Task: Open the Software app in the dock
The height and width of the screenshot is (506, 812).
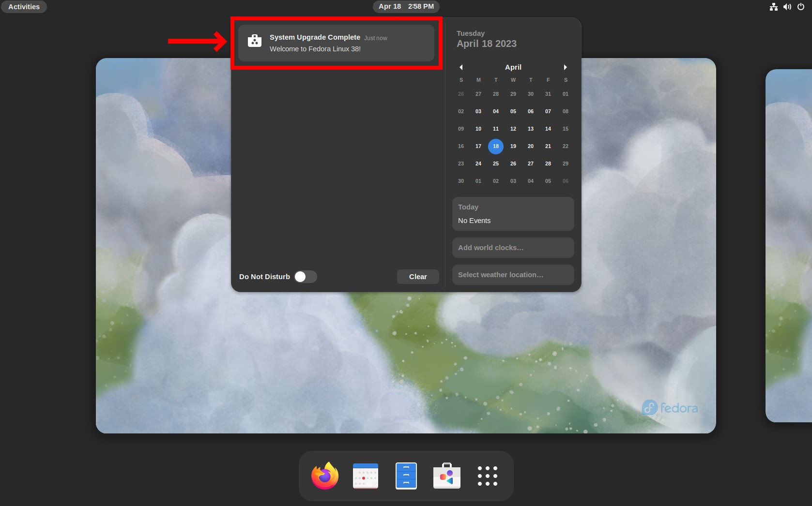Action: tap(446, 476)
